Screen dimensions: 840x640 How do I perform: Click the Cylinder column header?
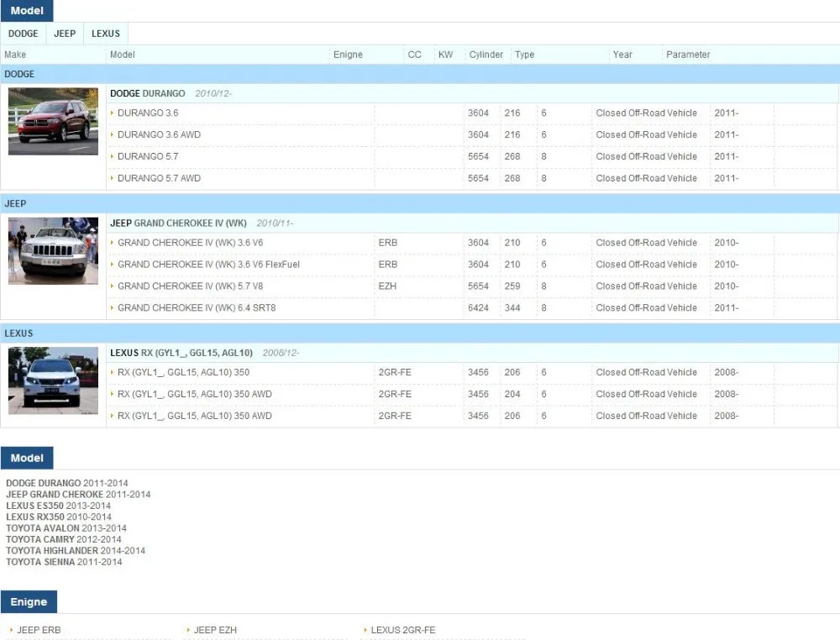click(x=486, y=55)
